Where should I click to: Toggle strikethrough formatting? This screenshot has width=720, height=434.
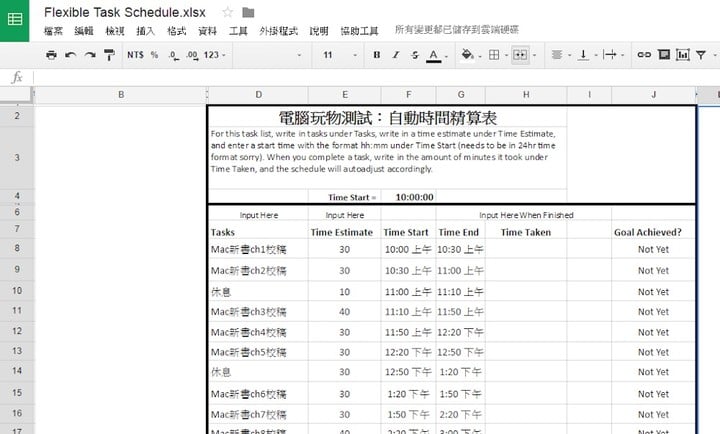point(415,55)
